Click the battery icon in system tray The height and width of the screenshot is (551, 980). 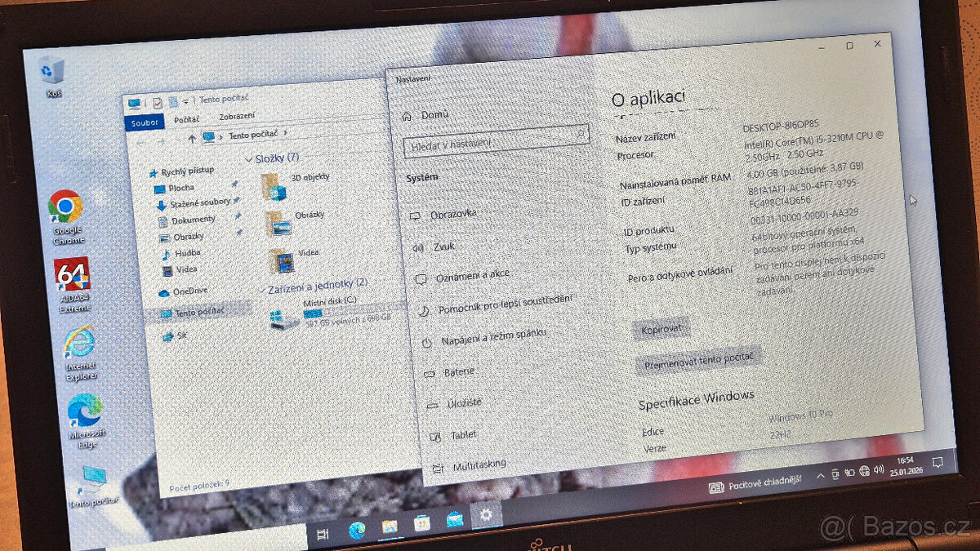pos(849,473)
